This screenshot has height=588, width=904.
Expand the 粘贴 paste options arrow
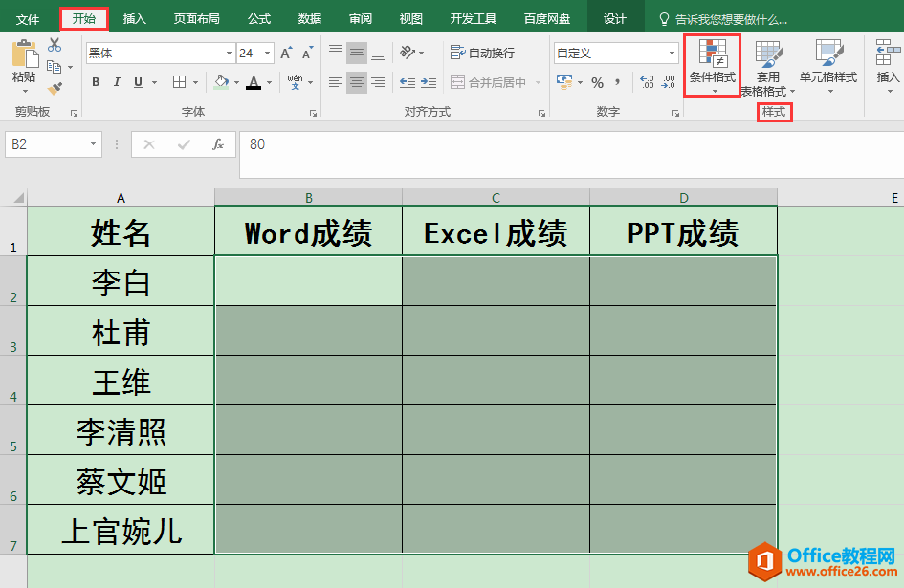[25, 91]
